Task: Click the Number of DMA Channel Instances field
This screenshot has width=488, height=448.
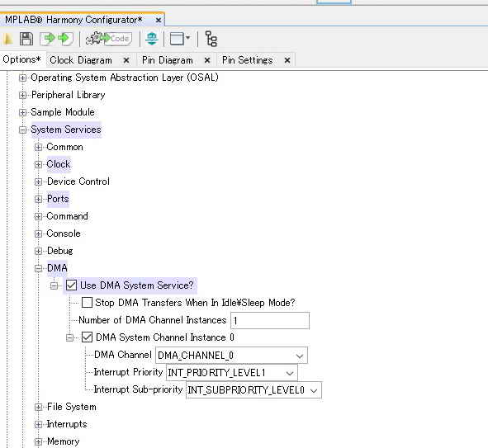Action: pos(270,320)
